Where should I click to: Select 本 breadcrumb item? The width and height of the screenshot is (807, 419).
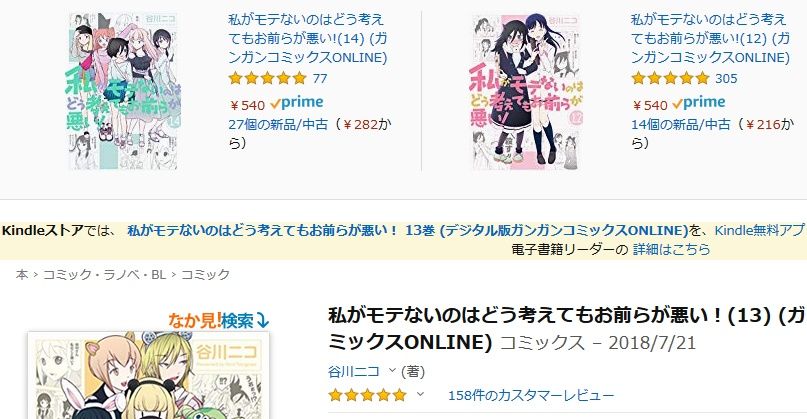(x=22, y=275)
